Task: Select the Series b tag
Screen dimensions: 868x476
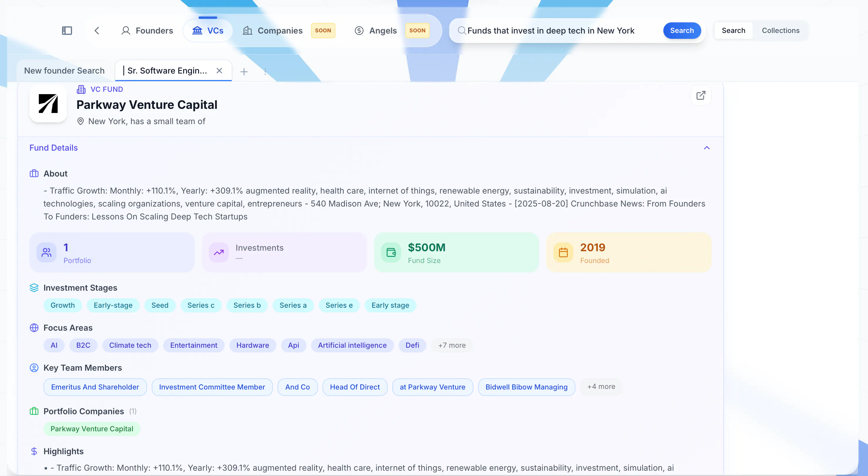Action: (x=247, y=305)
